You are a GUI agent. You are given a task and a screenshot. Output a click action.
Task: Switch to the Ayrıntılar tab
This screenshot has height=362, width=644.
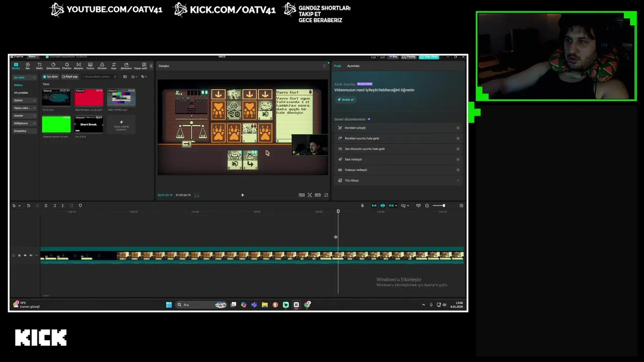point(353,66)
